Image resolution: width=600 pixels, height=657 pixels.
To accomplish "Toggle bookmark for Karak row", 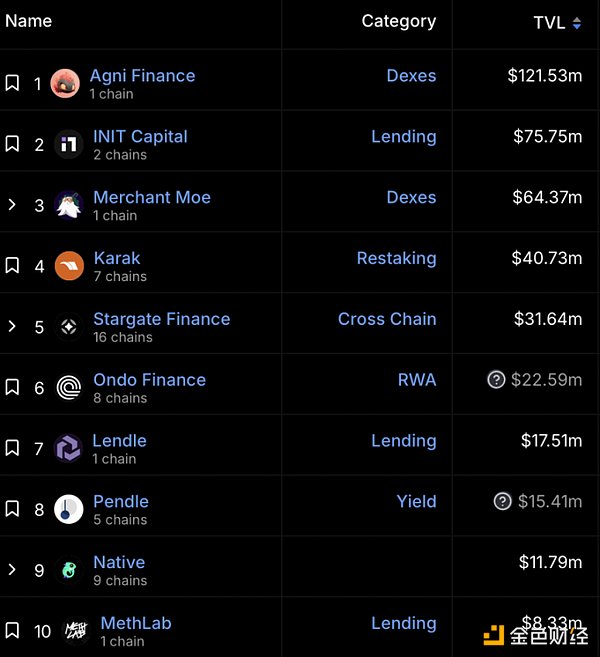I will [x=12, y=265].
